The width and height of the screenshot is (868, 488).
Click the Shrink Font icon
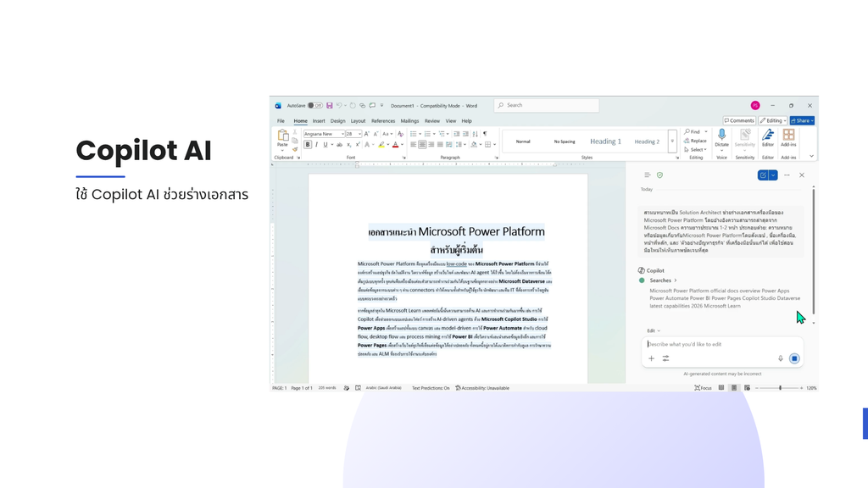(376, 134)
